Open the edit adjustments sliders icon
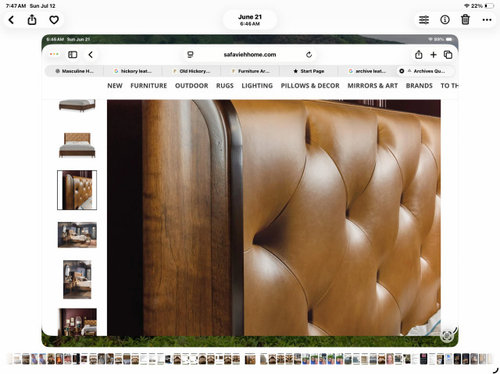Viewport: 500px width, 374px height. click(x=424, y=20)
